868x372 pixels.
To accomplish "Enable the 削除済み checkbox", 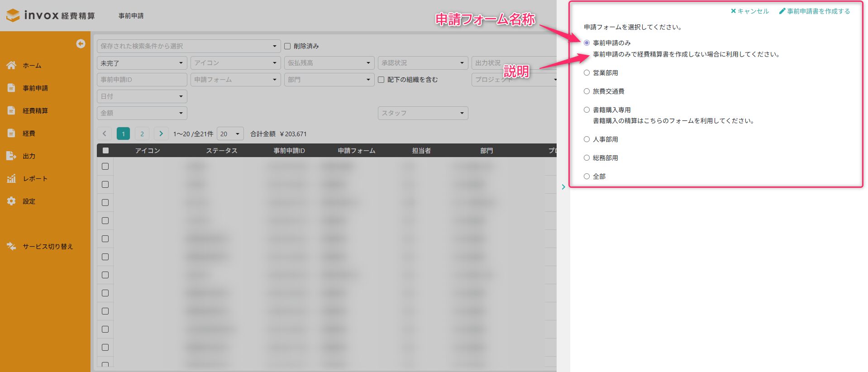I will [x=287, y=46].
